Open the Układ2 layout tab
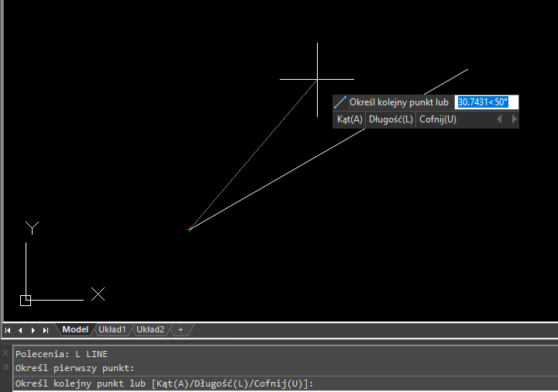The width and height of the screenshot is (558, 392). (150, 329)
